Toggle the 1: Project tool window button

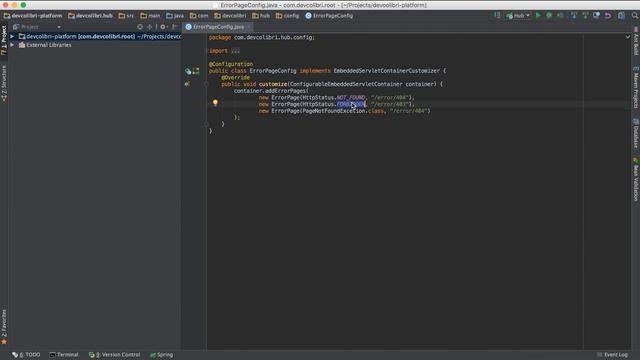(4, 40)
